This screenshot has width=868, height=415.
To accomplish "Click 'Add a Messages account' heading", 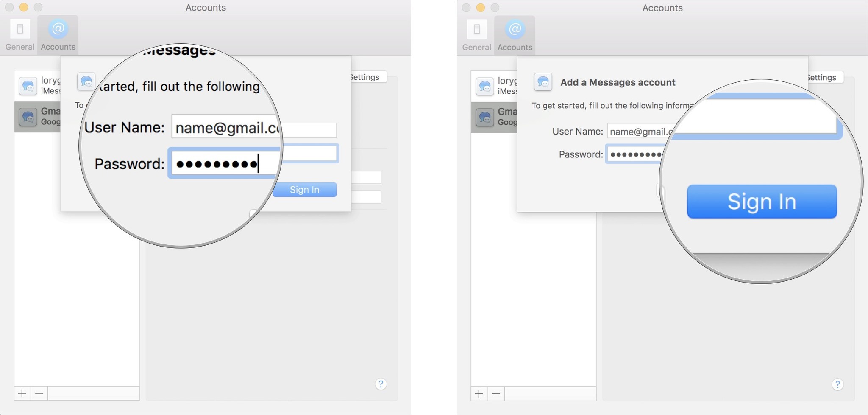I will click(x=618, y=82).
